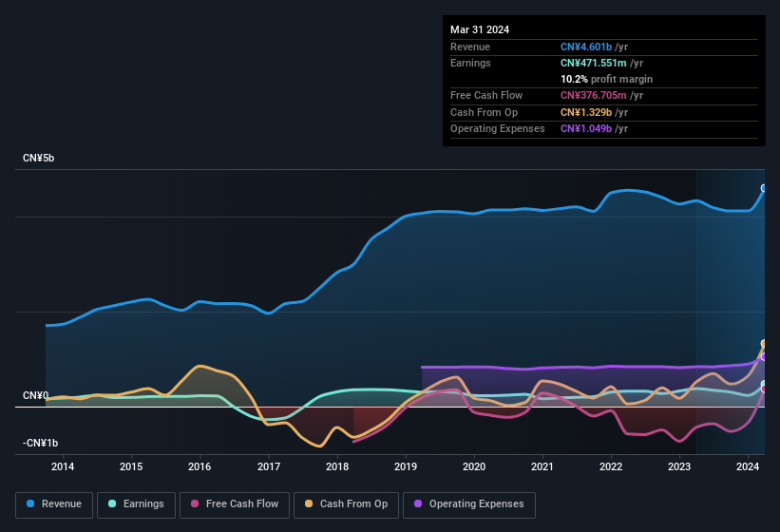Click the CN¥5b y-axis label
The height and width of the screenshot is (532, 780).
pyautogui.click(x=38, y=158)
